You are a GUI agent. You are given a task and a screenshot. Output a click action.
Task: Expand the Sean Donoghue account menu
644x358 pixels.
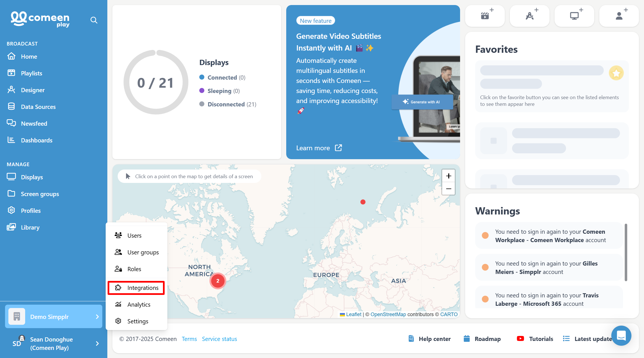pos(54,343)
